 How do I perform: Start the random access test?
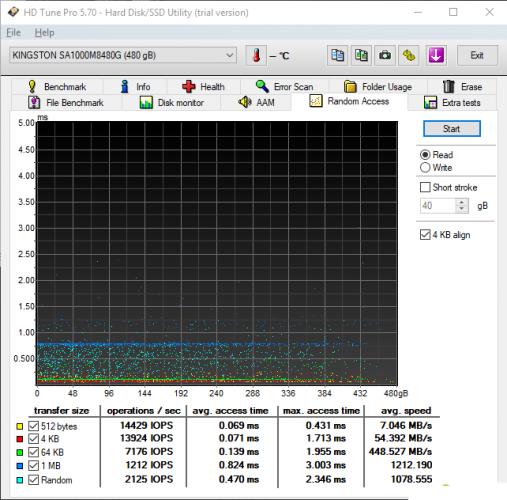tap(452, 129)
